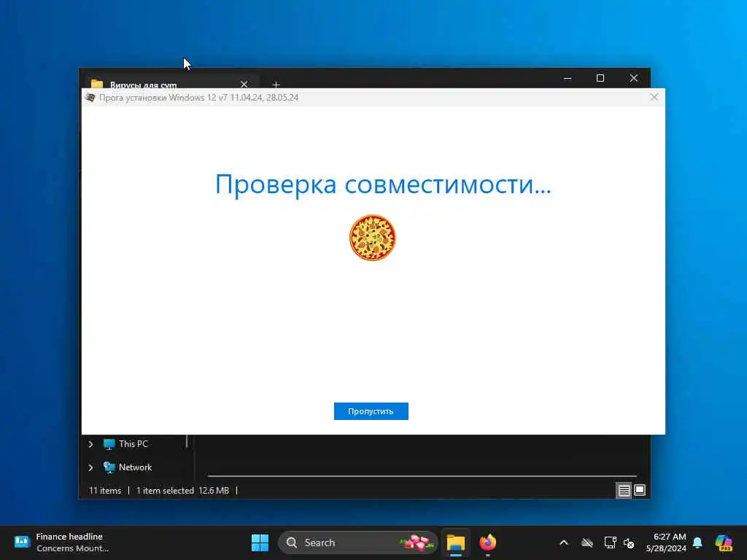
Task: Add a new tab in File Explorer
Action: (x=276, y=85)
